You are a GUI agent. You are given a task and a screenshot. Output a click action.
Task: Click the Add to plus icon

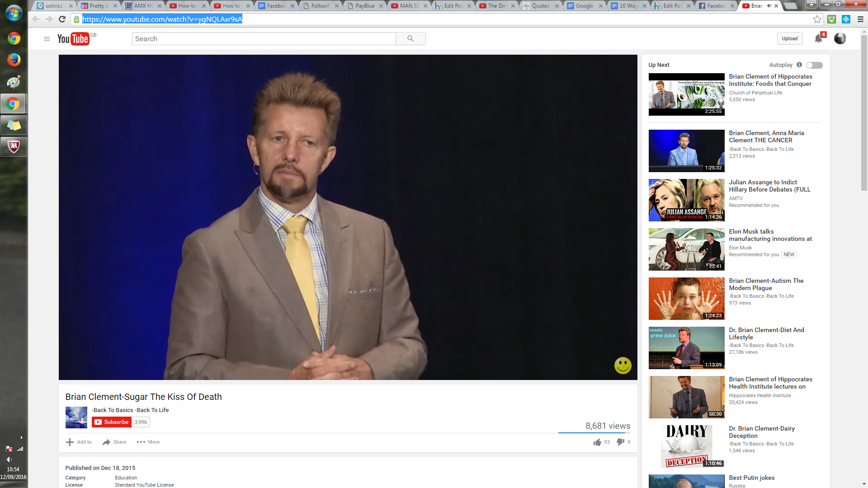70,442
